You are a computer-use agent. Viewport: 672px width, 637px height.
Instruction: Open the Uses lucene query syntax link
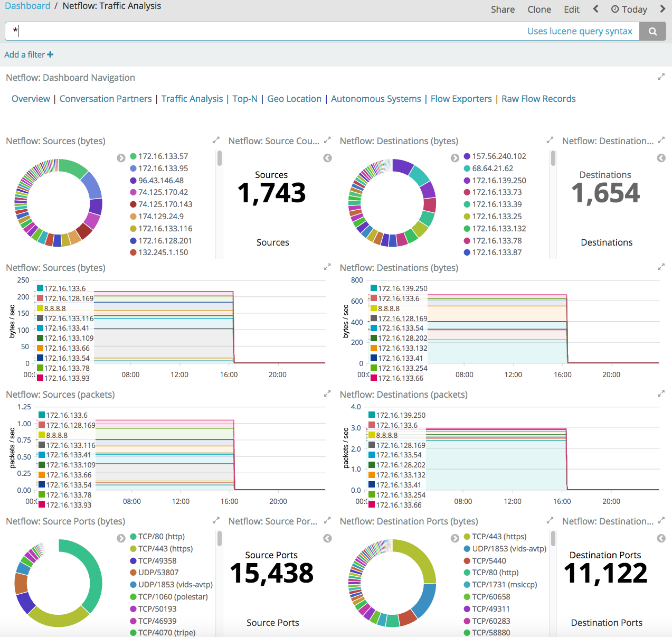point(580,31)
